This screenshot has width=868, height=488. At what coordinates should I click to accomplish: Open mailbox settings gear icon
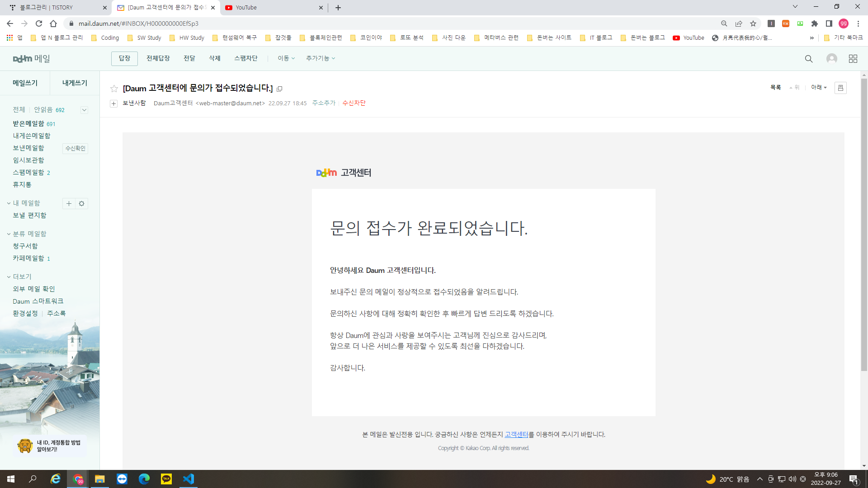pos(81,204)
